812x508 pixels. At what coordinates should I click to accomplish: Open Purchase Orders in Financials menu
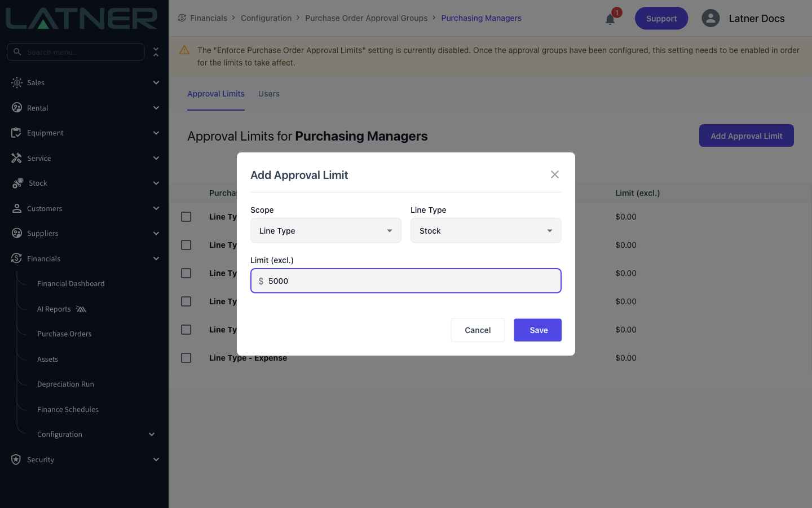[64, 334]
